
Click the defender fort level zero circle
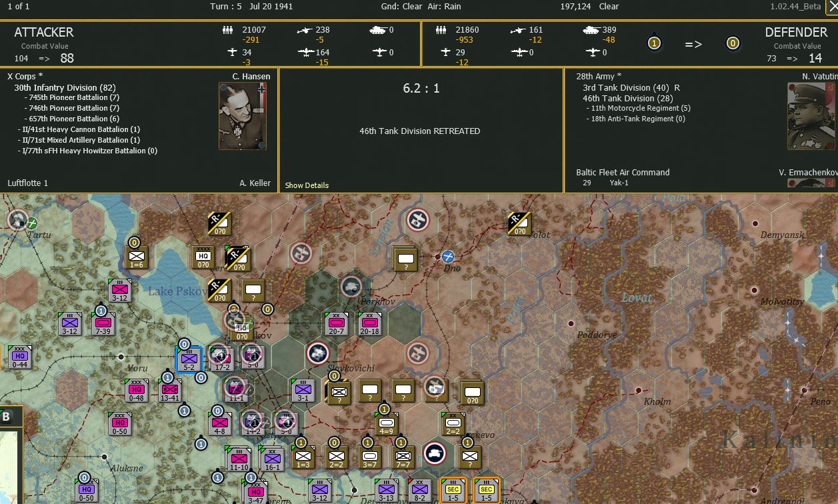[733, 42]
